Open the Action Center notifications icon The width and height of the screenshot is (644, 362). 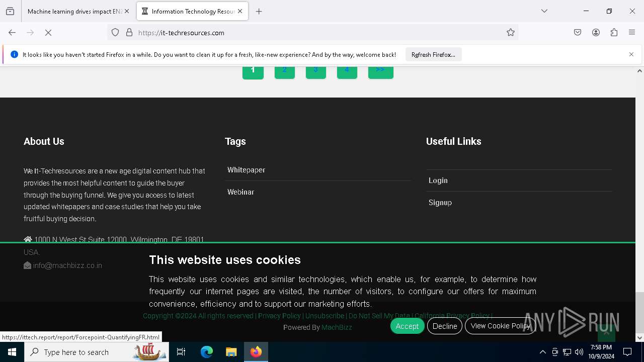pos(627,352)
